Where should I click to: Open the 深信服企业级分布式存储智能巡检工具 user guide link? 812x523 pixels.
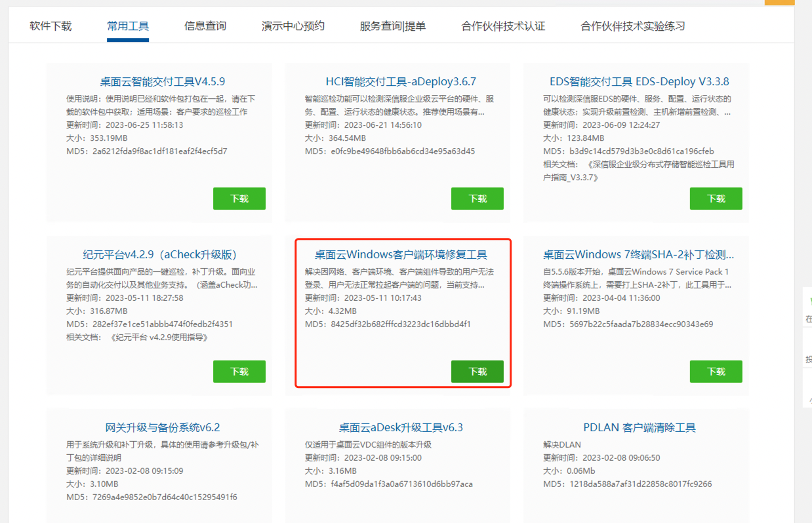659,165
